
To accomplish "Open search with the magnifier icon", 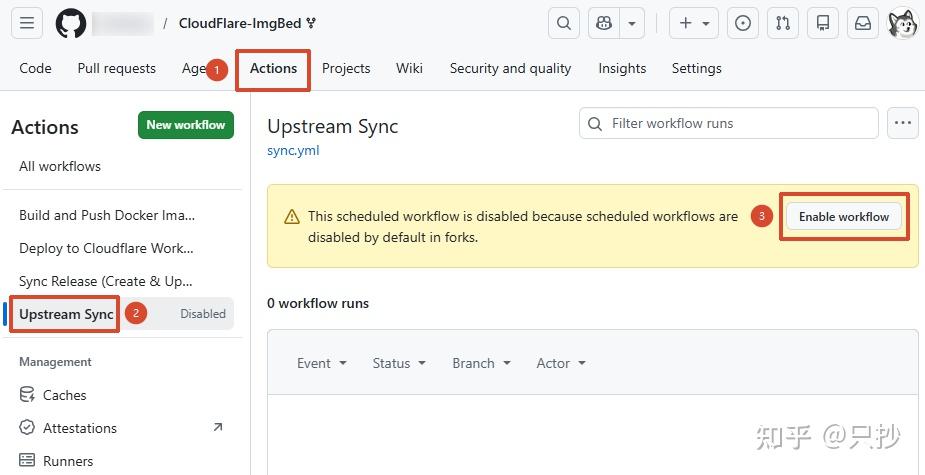I will coord(564,24).
